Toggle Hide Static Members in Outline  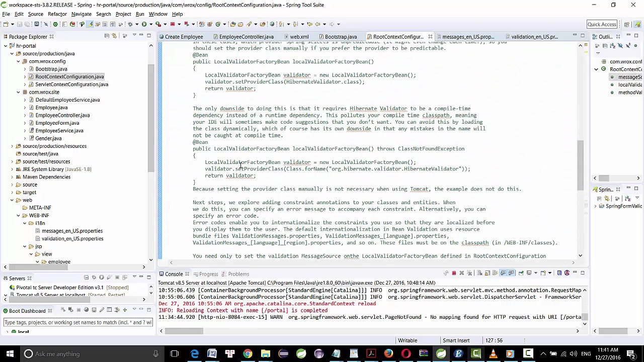tap(628, 46)
